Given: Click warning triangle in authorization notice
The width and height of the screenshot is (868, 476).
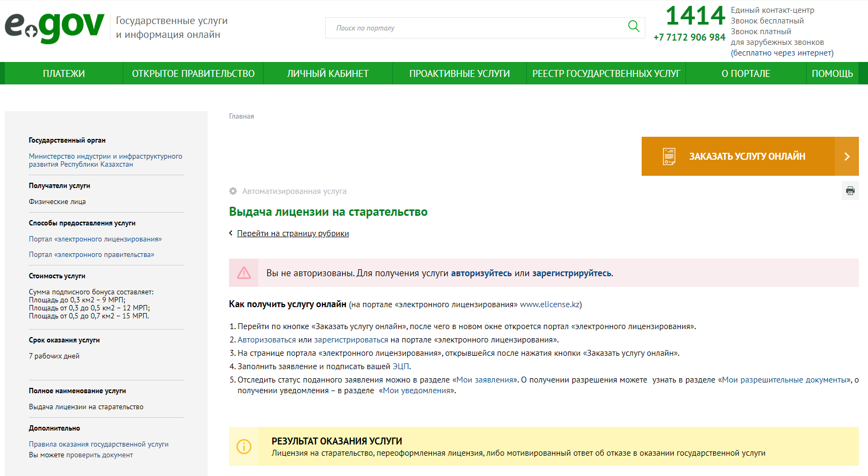Looking at the screenshot, I should (x=244, y=273).
